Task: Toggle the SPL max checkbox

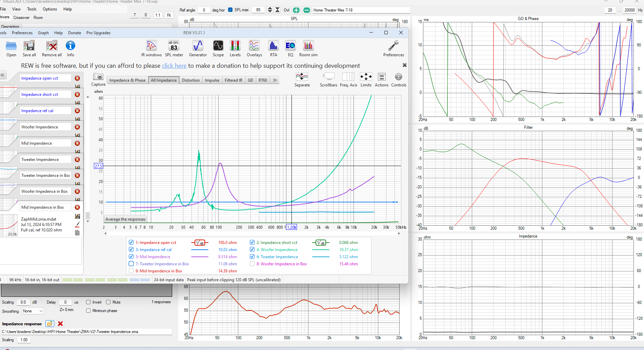Action: pyautogui.click(x=230, y=10)
